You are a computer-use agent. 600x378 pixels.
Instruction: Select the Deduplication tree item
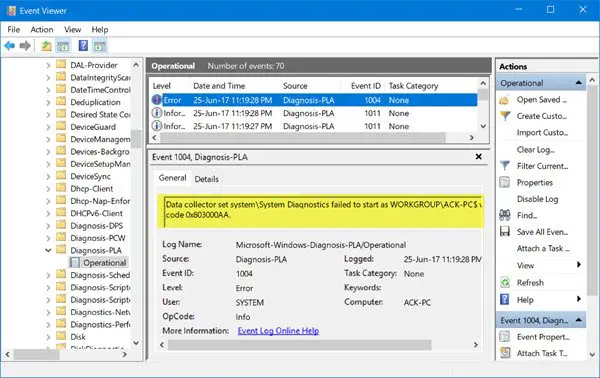pos(95,102)
